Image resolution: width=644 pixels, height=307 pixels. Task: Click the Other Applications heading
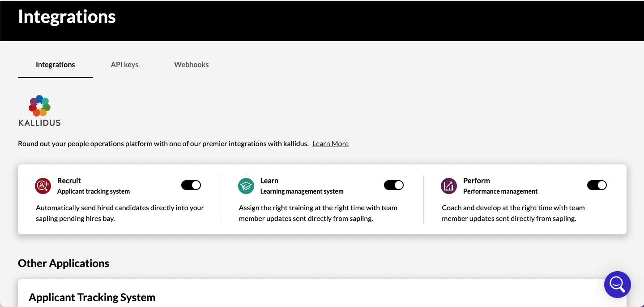click(64, 263)
